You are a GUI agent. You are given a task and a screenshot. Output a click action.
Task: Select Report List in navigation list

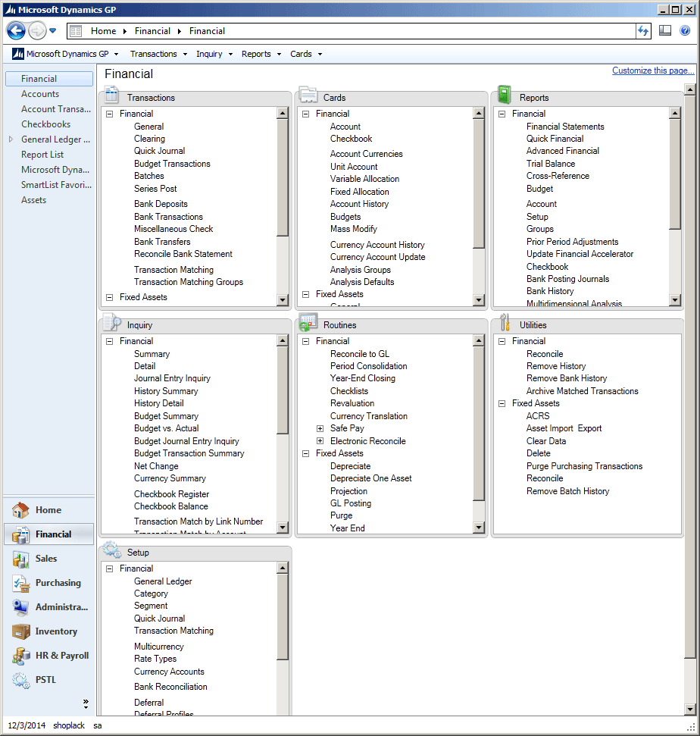point(42,155)
